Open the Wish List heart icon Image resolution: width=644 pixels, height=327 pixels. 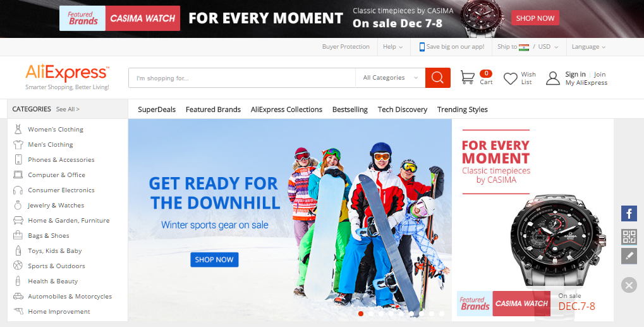511,78
